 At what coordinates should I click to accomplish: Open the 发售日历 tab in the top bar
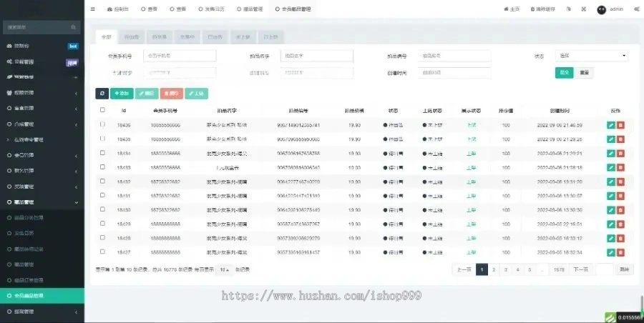(x=212, y=9)
